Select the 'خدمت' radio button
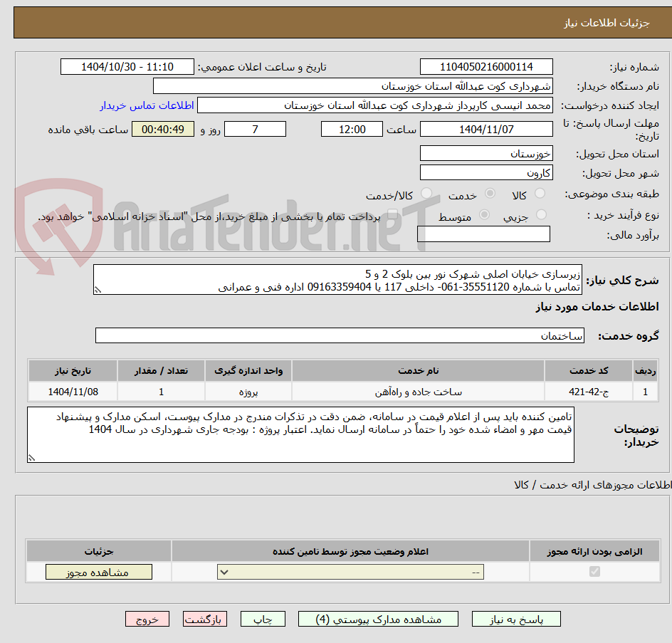The width and height of the screenshot is (672, 643). (x=490, y=194)
